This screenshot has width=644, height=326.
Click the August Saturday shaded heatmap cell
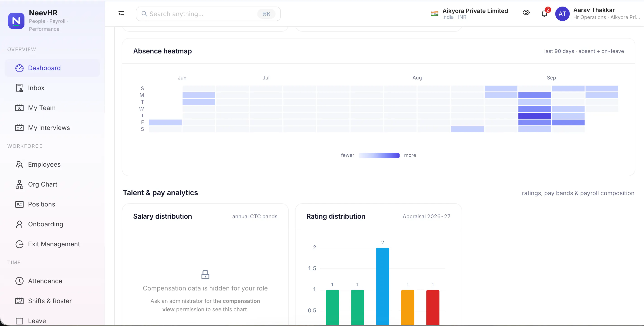click(467, 129)
